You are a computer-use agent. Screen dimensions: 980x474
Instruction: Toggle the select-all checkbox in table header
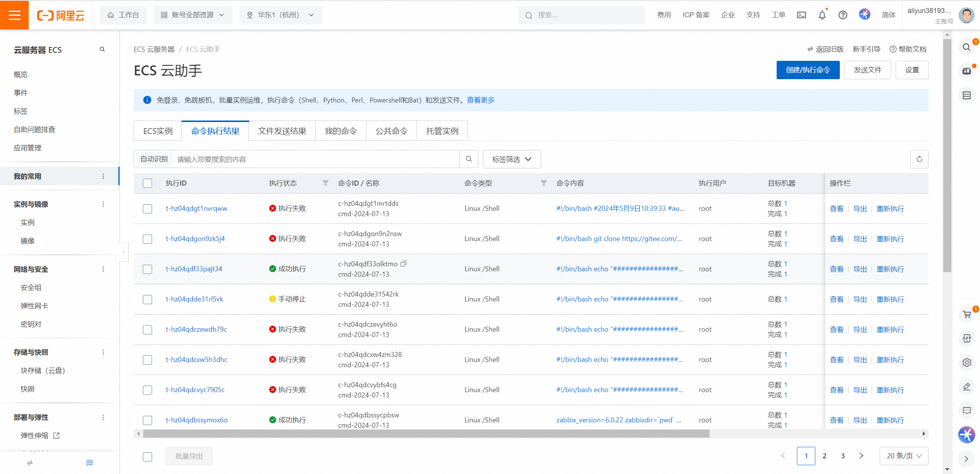click(147, 183)
